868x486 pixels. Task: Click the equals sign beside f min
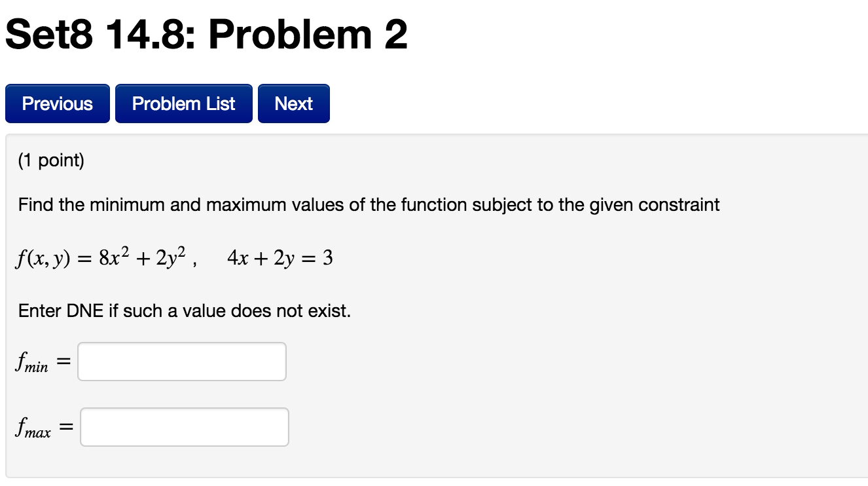[x=63, y=362]
